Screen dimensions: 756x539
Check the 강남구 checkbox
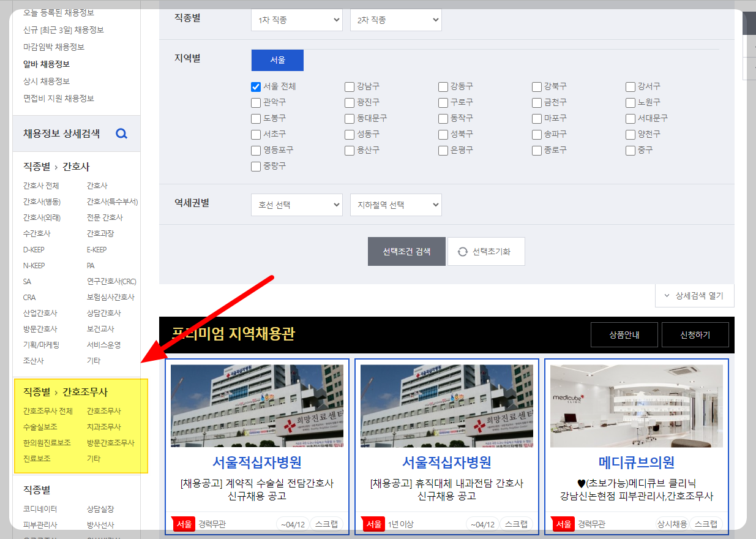click(350, 86)
